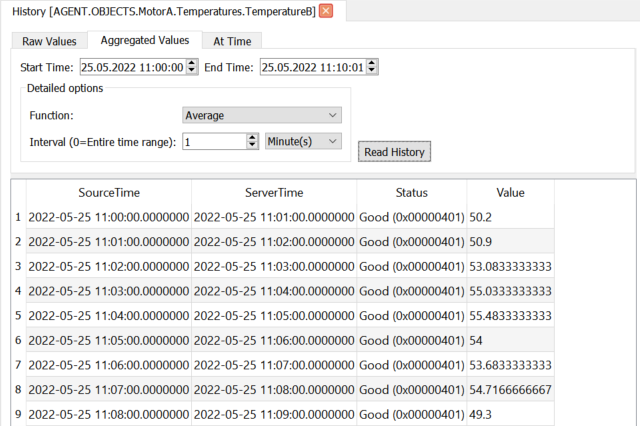Select the value 53.0833333333
The height and width of the screenshot is (429, 640).
coord(510,267)
